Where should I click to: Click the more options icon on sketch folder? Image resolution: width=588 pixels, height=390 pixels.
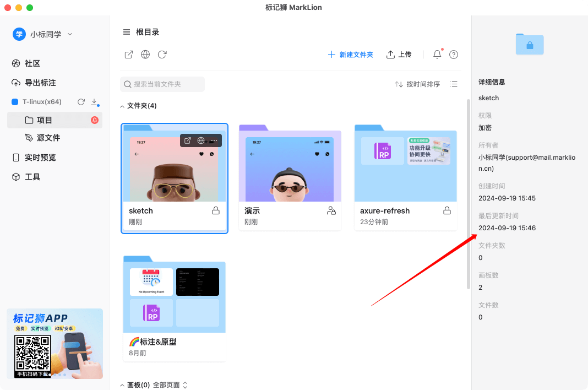[x=214, y=140]
